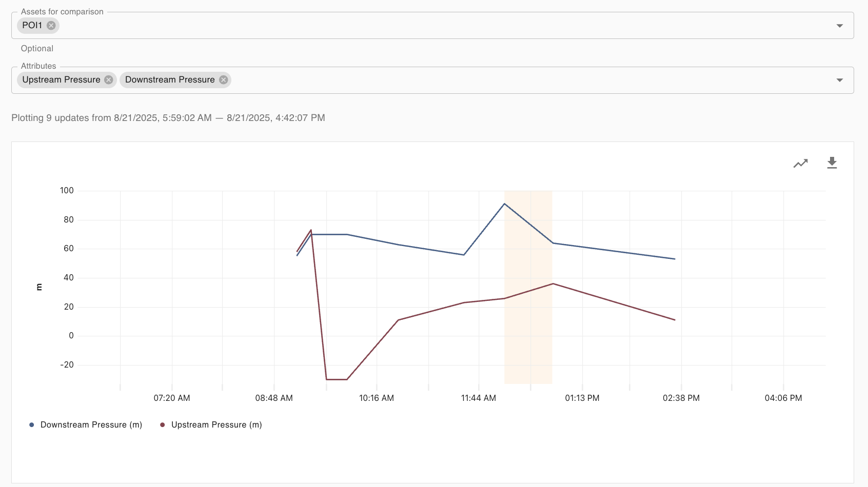Image resolution: width=868 pixels, height=487 pixels.
Task: Remove the Upstream Pressure attribute chip
Action: [x=109, y=80]
